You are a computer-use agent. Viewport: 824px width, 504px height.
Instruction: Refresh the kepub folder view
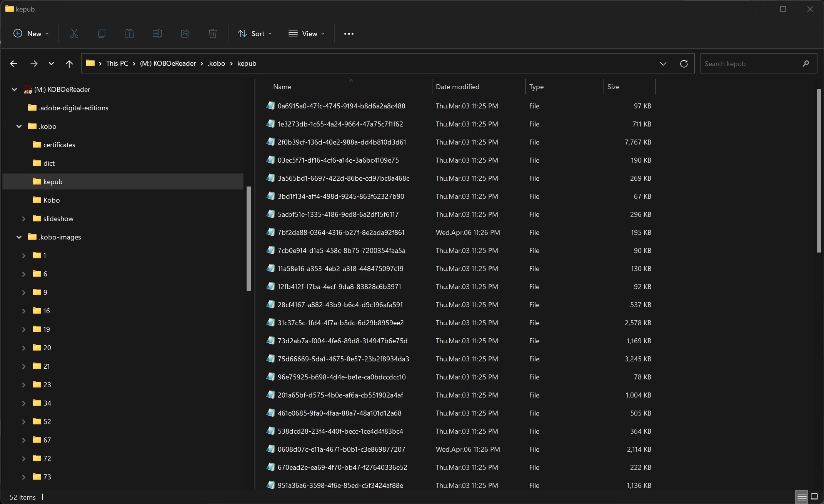pyautogui.click(x=684, y=64)
